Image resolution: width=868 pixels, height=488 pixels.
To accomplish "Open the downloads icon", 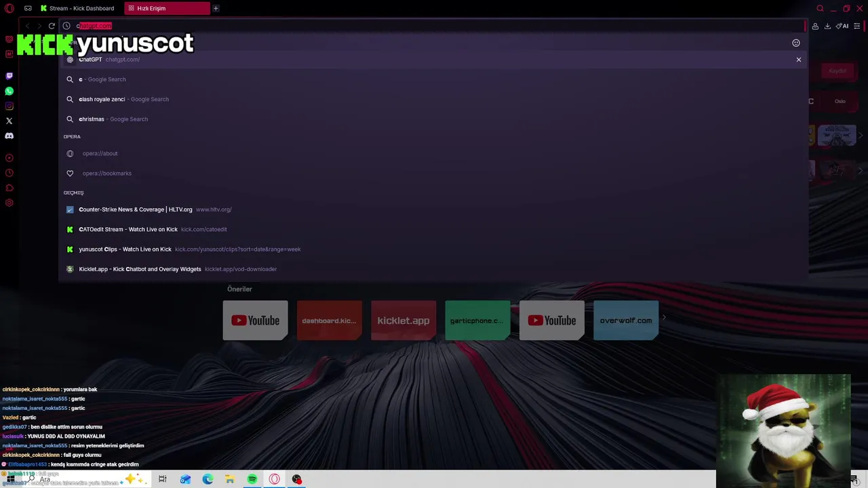I will [x=827, y=26].
